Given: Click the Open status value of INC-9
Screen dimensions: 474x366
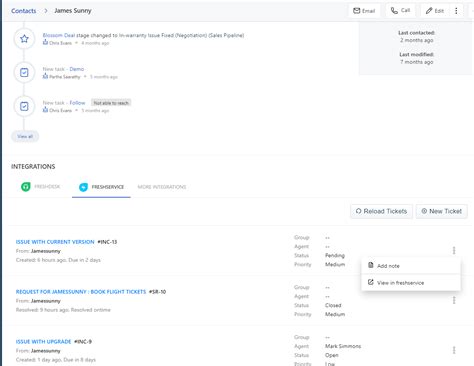Looking at the screenshot, I should 332,355.
